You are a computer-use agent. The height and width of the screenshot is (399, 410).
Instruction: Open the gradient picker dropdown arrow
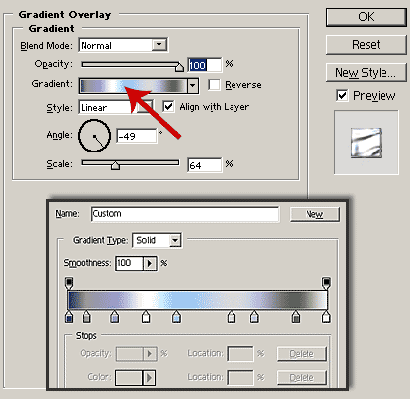pyautogui.click(x=192, y=86)
